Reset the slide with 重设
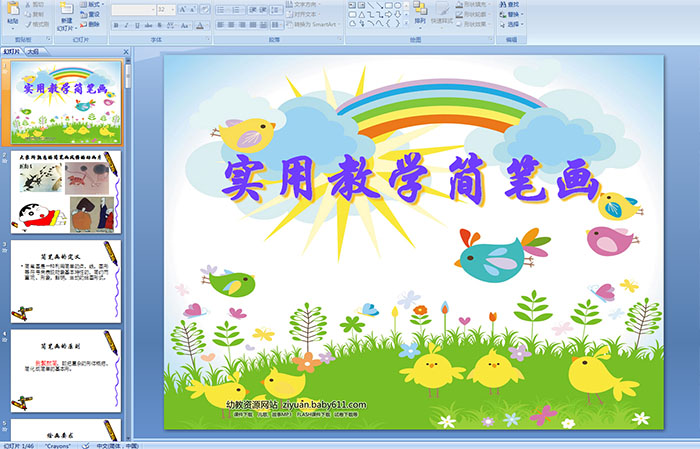This screenshot has width=700, height=449. pos(90,14)
